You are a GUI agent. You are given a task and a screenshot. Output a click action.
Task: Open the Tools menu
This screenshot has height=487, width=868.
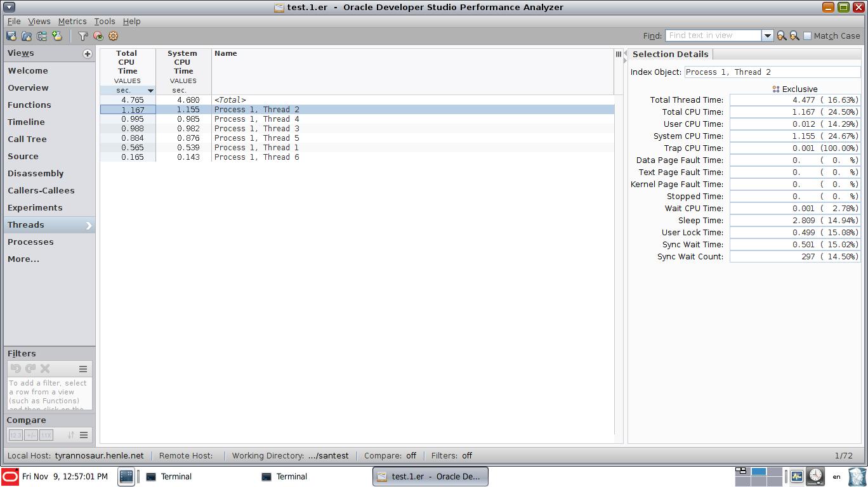click(105, 21)
